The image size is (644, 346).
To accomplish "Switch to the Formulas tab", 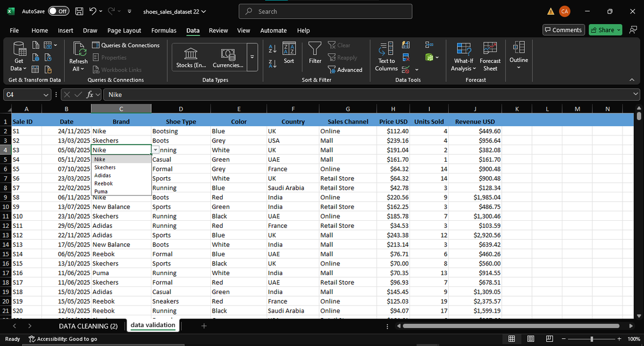I will [164, 31].
